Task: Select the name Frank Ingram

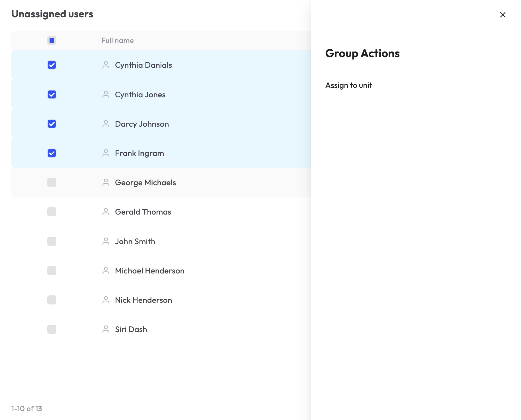Action: coord(140,153)
